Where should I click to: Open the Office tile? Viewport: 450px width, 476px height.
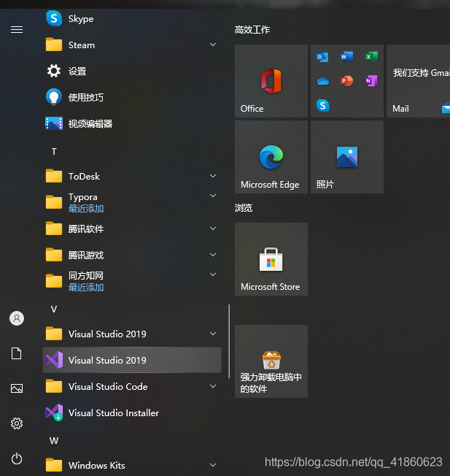(x=271, y=81)
